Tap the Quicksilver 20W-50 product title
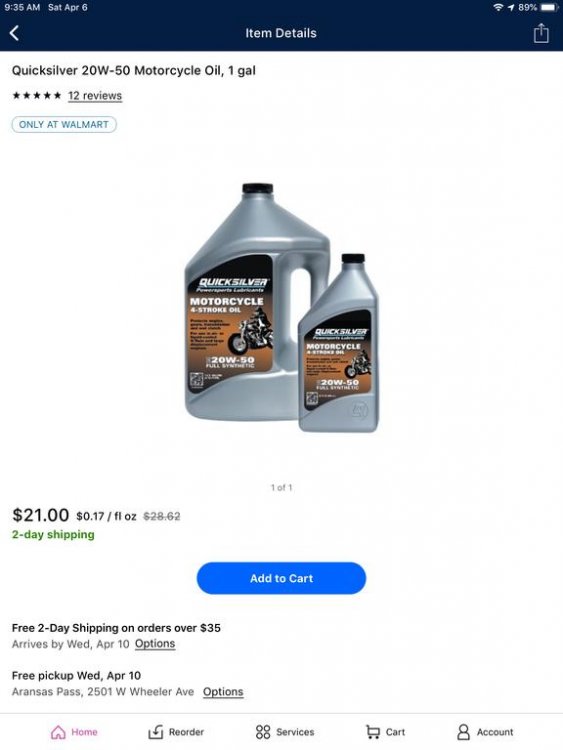Screen dimensions: 563x750 coord(134,71)
